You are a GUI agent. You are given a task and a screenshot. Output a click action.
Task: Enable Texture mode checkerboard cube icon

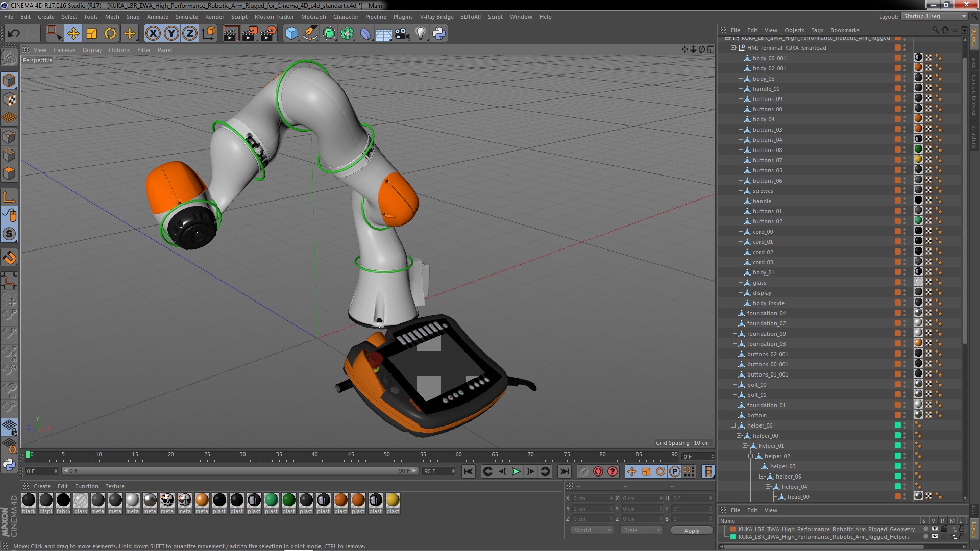click(x=9, y=99)
